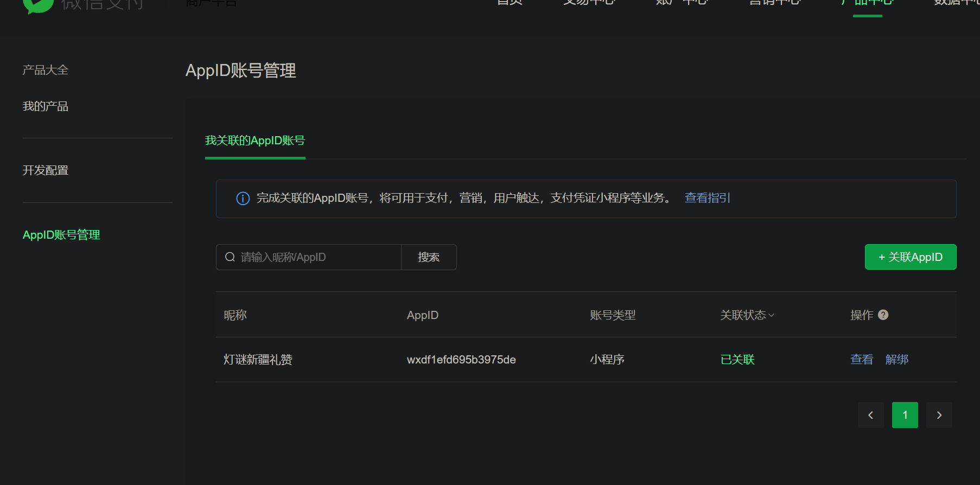Click the nickname 灯谜新疆礼赞
The image size is (980, 485).
click(x=258, y=360)
